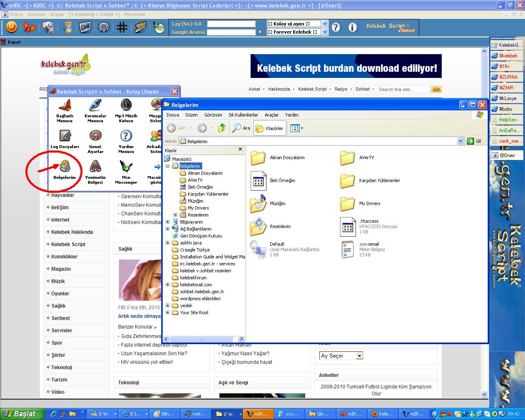Click the folder tree horizontal scrollbar thumb
The image size is (525, 420).
coord(201,339)
